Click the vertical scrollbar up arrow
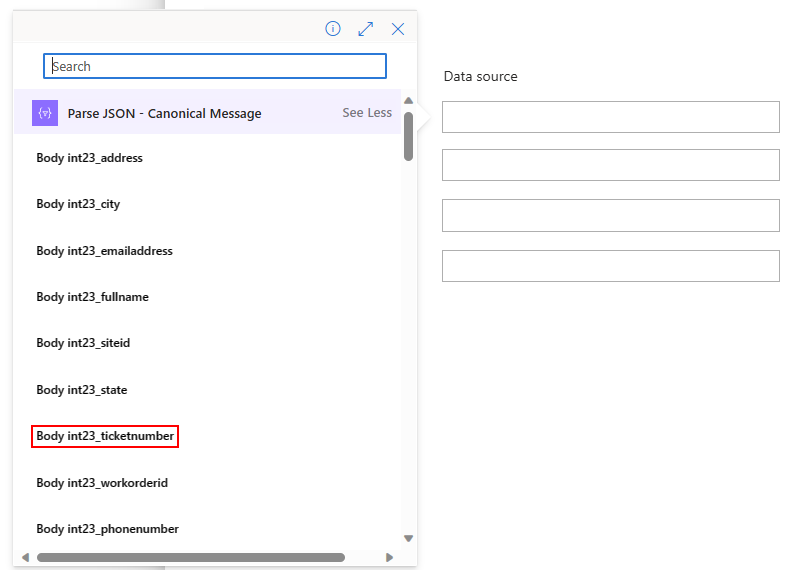Viewport: 800px width, 570px height. tap(408, 101)
